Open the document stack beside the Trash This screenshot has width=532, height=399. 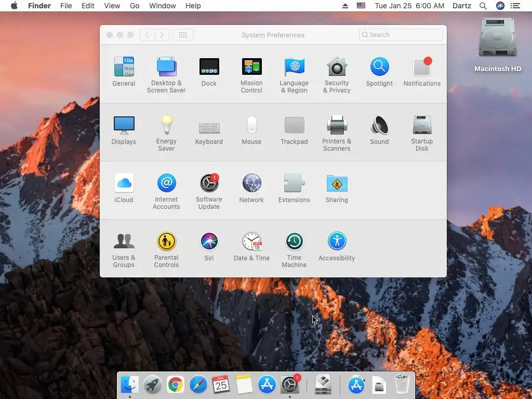point(379,385)
